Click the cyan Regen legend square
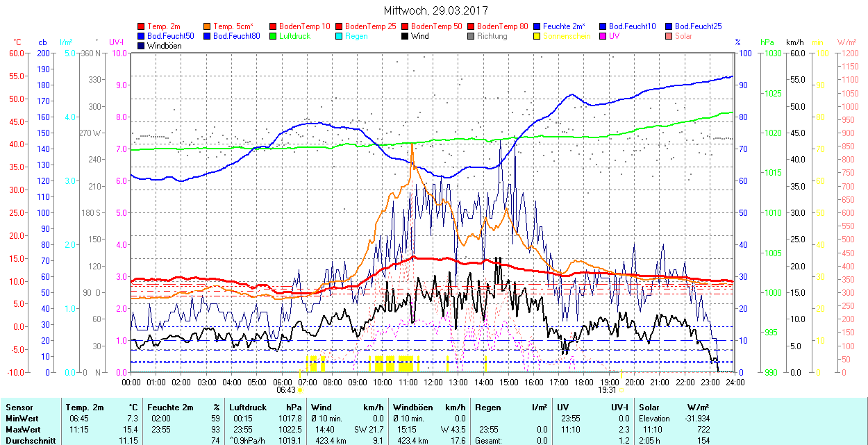868x445 pixels. tap(340, 36)
